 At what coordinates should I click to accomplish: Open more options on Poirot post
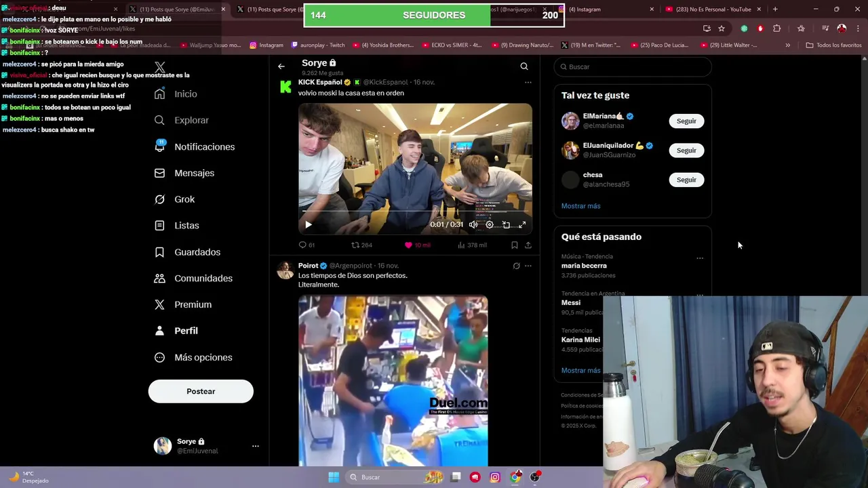pyautogui.click(x=528, y=266)
